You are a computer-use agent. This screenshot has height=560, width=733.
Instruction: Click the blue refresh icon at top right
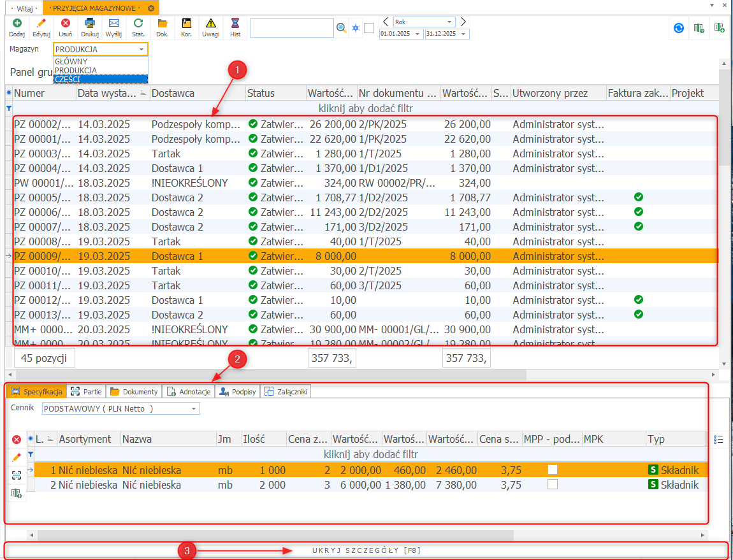[x=679, y=28]
